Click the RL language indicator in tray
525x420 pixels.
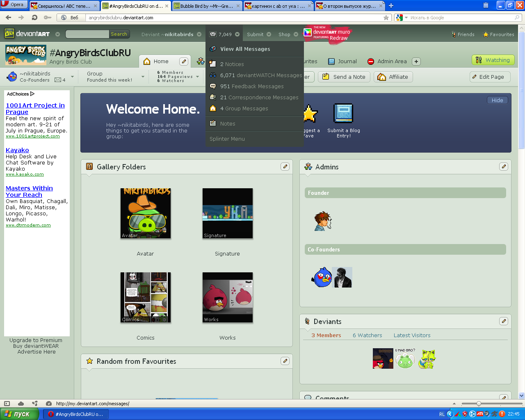[x=442, y=414]
